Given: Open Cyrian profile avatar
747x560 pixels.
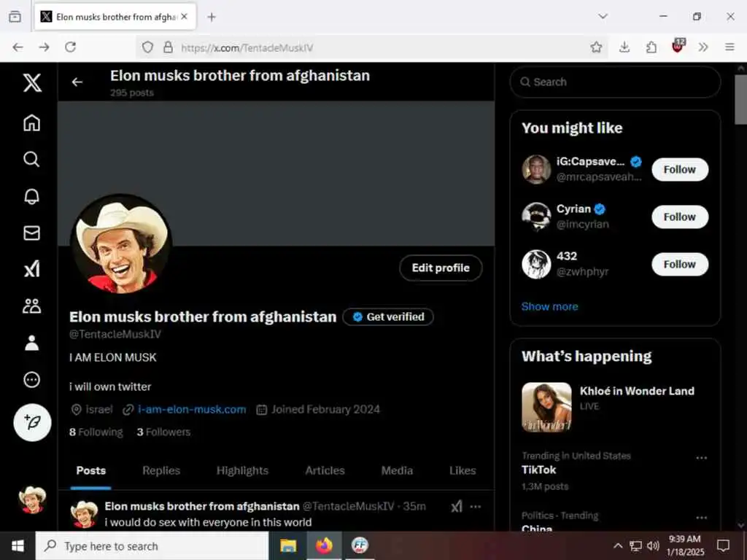Looking at the screenshot, I should pos(536,216).
